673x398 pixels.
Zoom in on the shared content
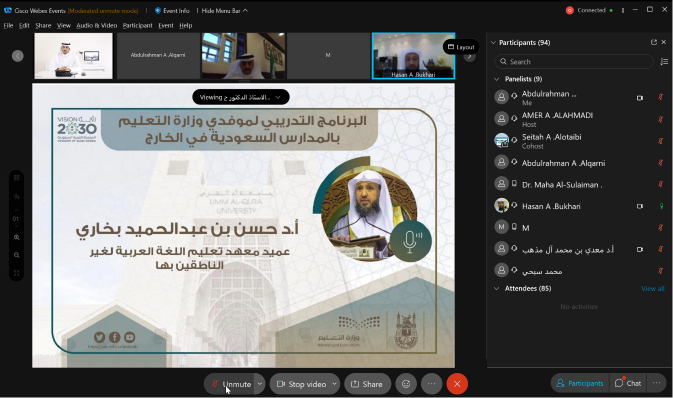[16, 237]
